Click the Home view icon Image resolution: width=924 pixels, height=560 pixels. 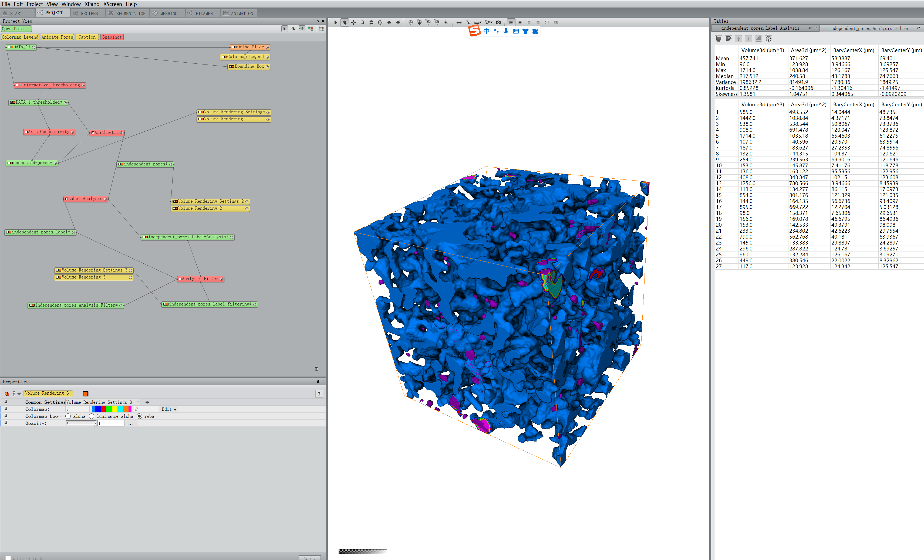(389, 22)
